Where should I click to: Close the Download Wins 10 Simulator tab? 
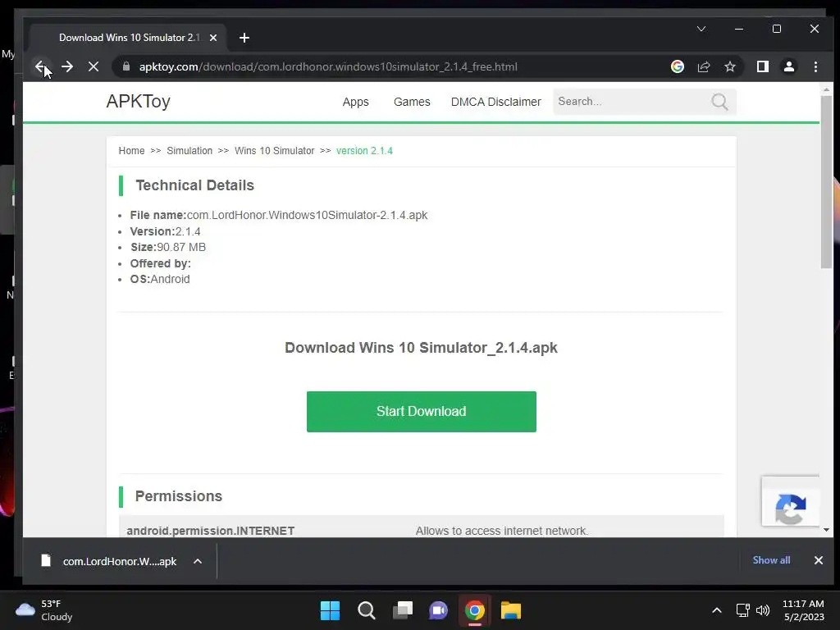tap(213, 38)
